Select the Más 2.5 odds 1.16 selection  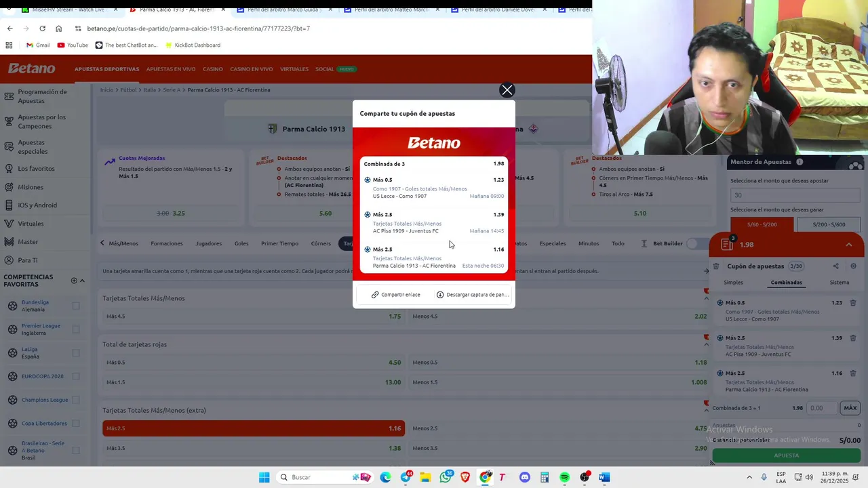click(x=254, y=428)
